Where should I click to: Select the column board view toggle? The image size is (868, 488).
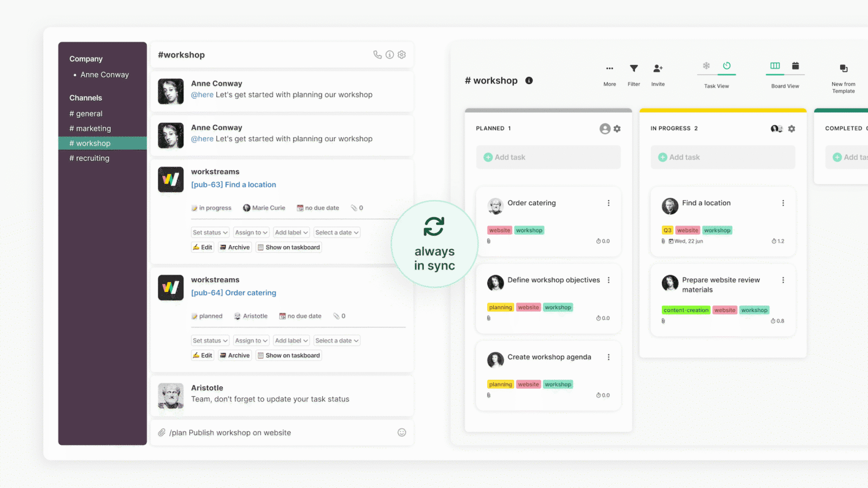pos(775,66)
